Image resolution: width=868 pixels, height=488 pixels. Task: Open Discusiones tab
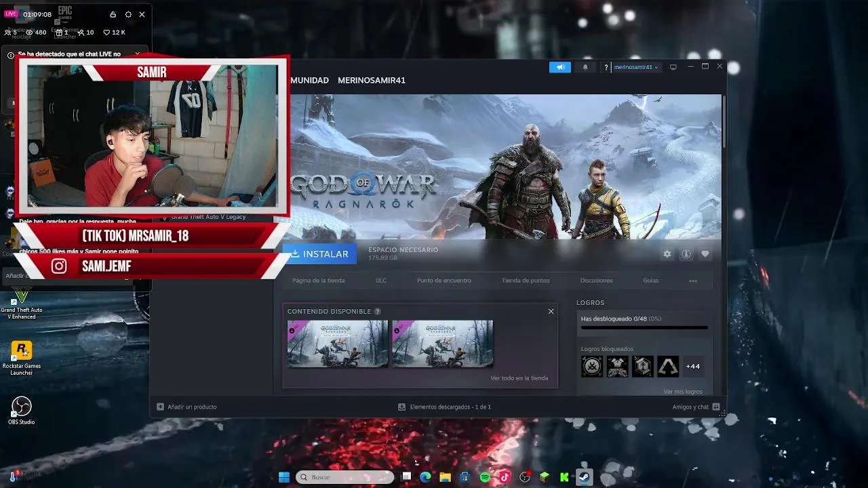[x=596, y=281]
